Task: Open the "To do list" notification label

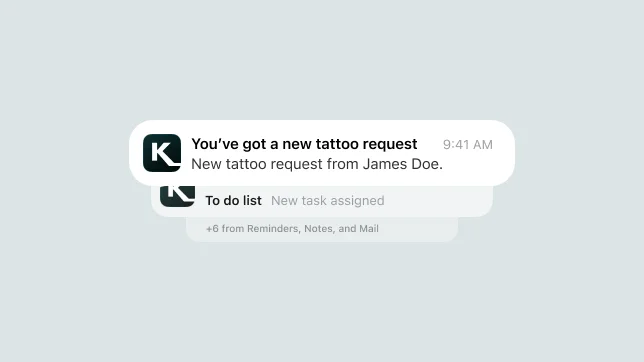Action: pos(233,201)
